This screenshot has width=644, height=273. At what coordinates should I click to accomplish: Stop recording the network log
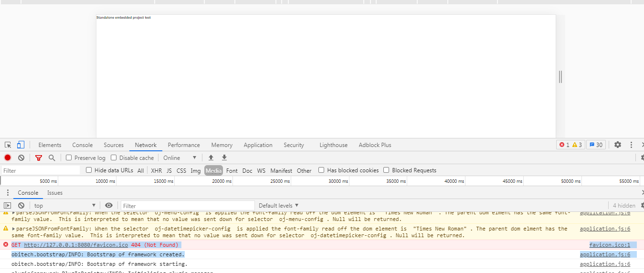coord(8,158)
